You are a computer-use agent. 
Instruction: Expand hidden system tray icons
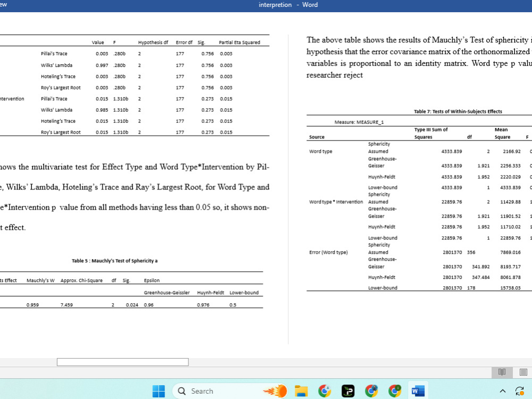point(502,391)
